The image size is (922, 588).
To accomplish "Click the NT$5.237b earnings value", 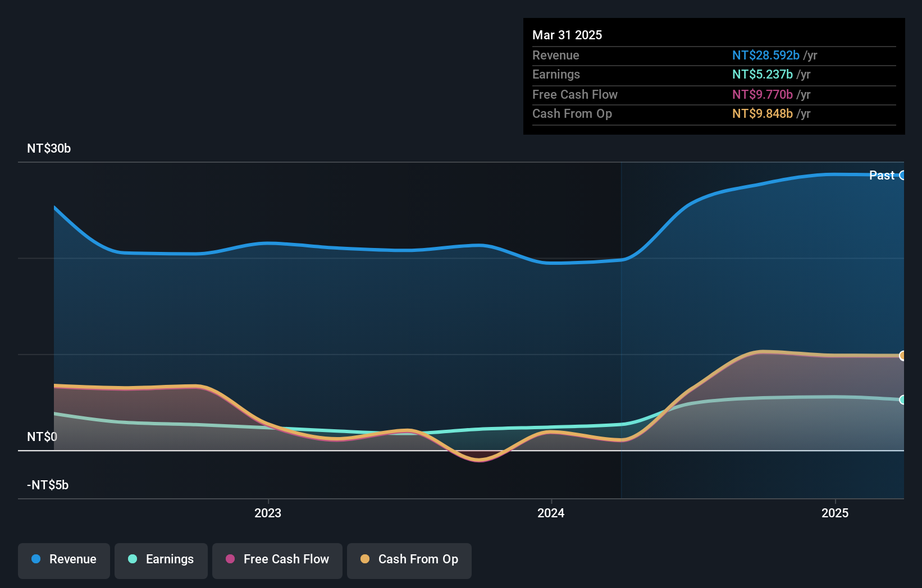I will tap(763, 74).
